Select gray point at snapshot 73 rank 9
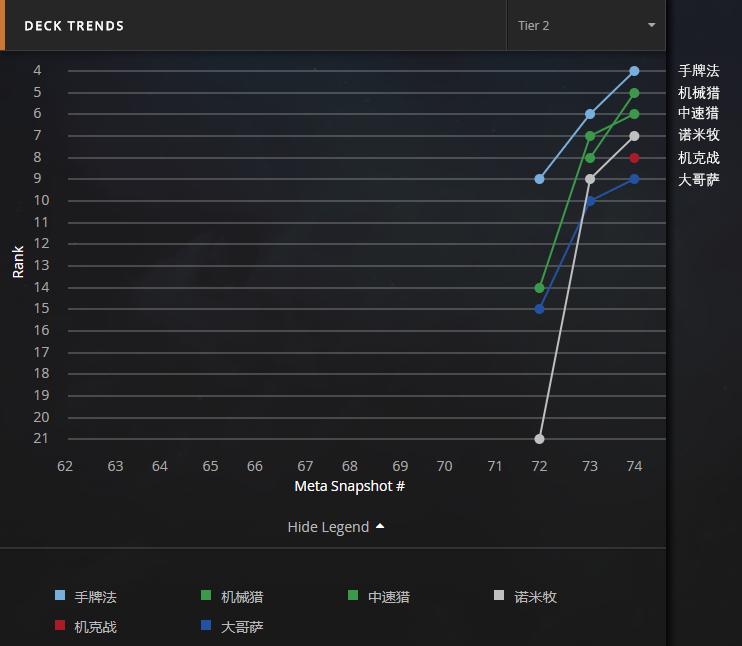The width and height of the screenshot is (742, 646). click(590, 179)
